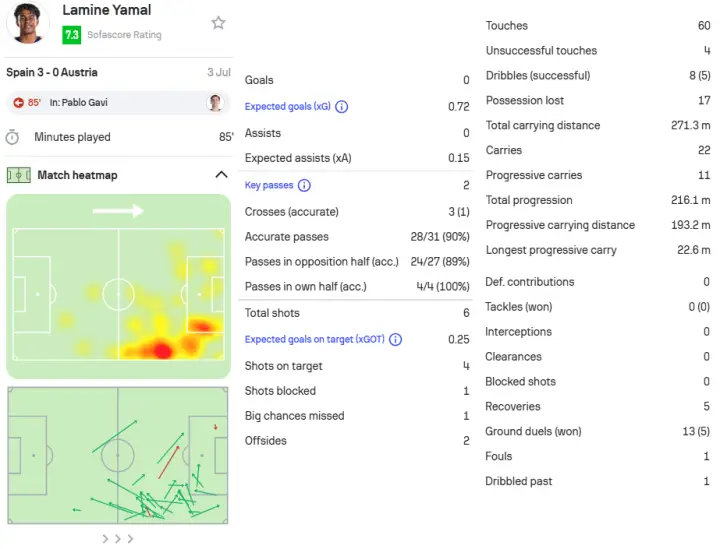Open Expected goals (xG) info icon

point(342,107)
